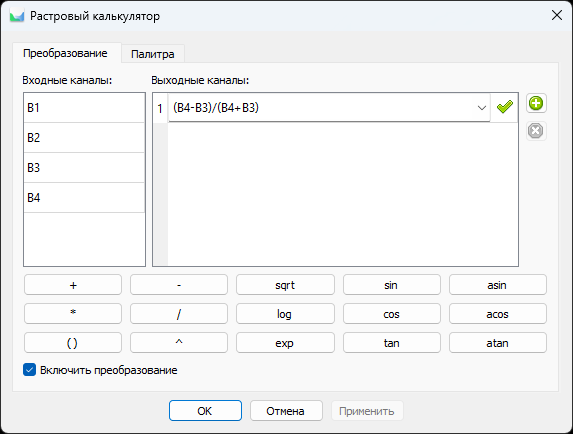This screenshot has height=434, width=573.
Task: Click the Применить button
Action: pos(367,411)
